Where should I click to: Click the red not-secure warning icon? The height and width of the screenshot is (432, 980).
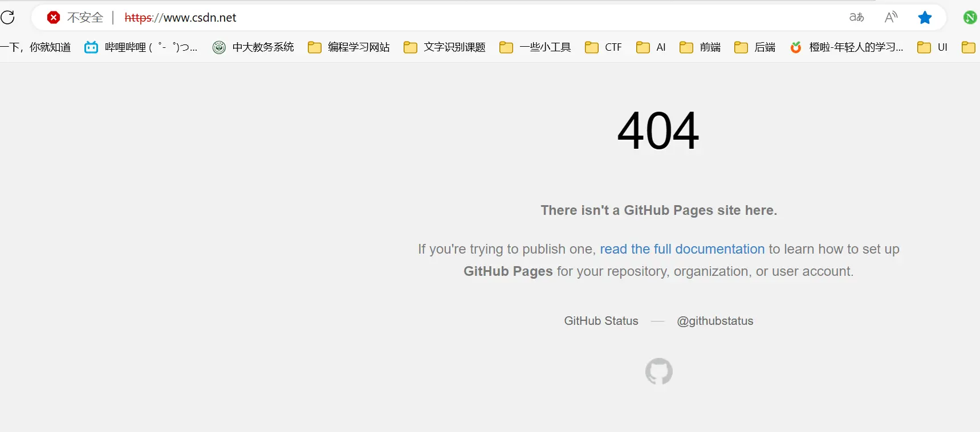coord(54,17)
